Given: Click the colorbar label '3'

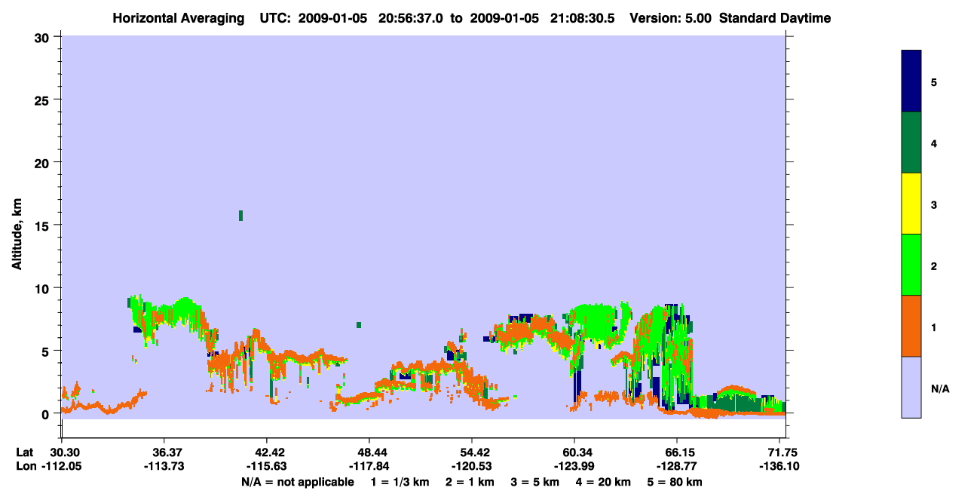Looking at the screenshot, I should point(934,204).
